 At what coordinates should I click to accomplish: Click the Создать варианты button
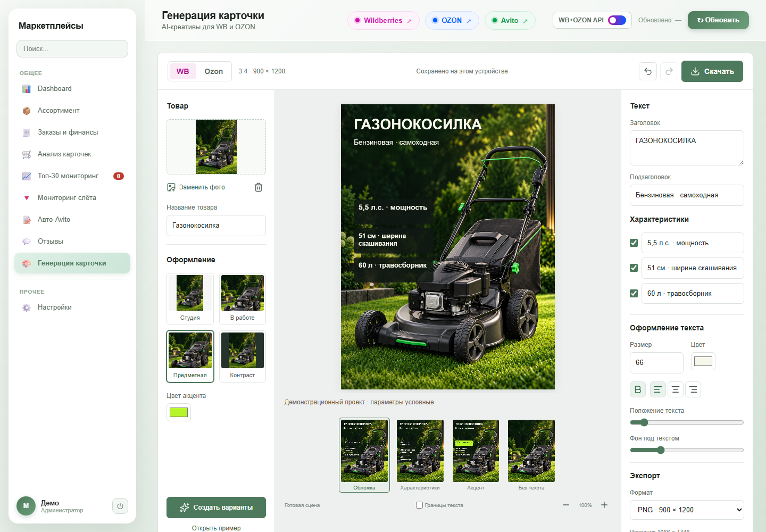coord(216,508)
